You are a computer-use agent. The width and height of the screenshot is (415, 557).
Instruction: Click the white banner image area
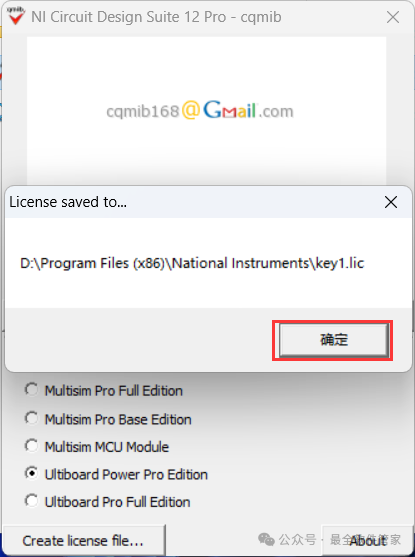point(206,111)
